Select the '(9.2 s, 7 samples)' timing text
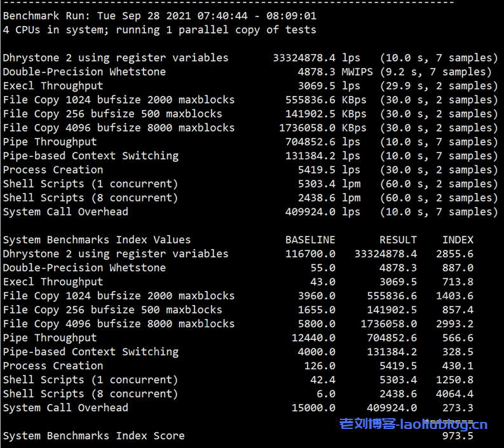 [x=436, y=72]
